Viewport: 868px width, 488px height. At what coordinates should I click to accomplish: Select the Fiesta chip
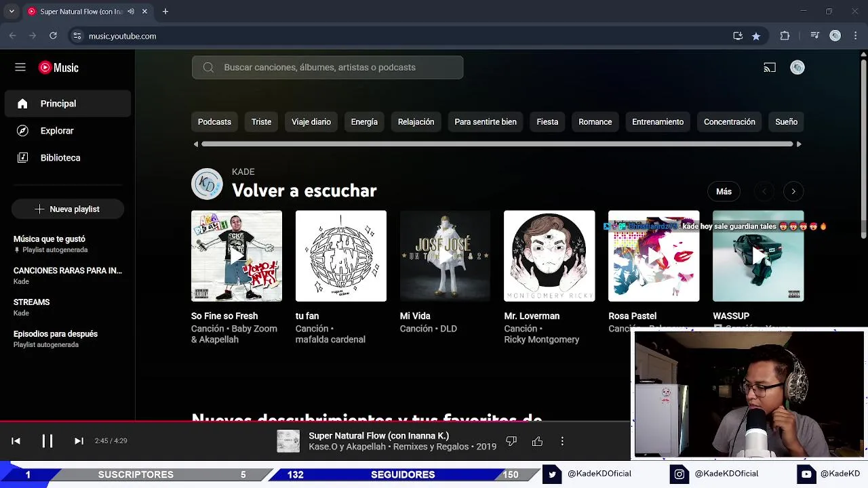pyautogui.click(x=547, y=122)
